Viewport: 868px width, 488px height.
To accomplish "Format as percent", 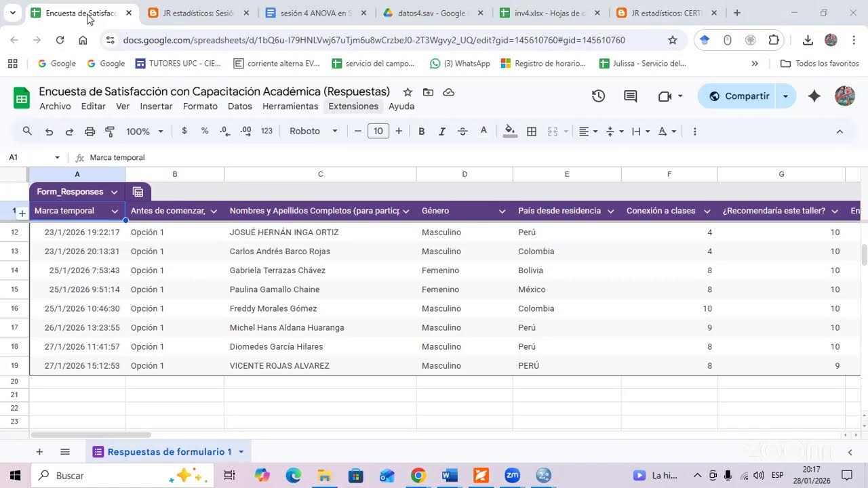I will 205,131.
